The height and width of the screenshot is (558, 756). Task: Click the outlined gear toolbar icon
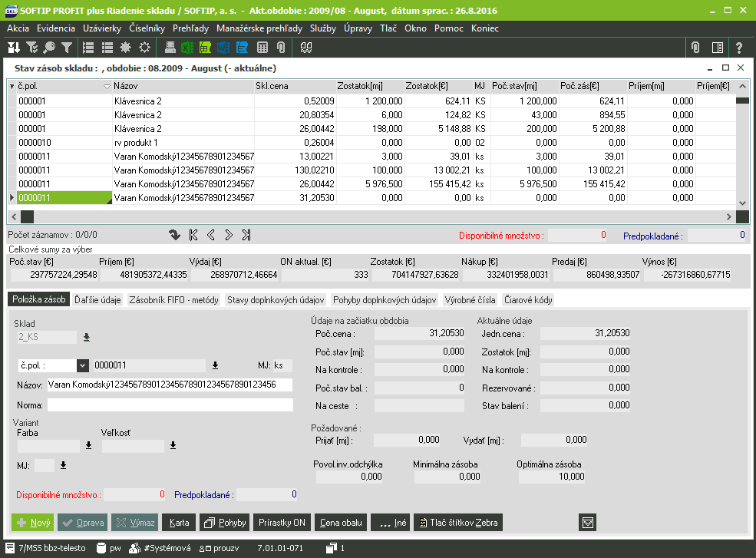[144, 48]
